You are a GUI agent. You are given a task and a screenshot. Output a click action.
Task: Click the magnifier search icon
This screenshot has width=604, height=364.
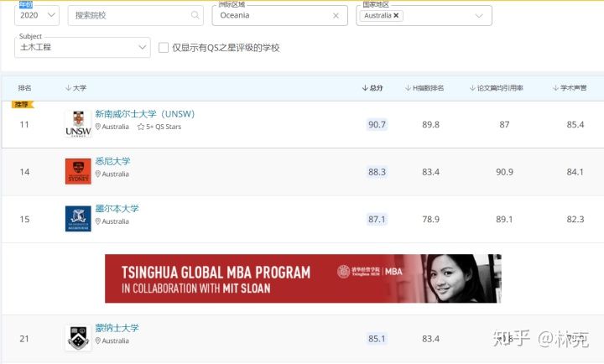pos(195,15)
